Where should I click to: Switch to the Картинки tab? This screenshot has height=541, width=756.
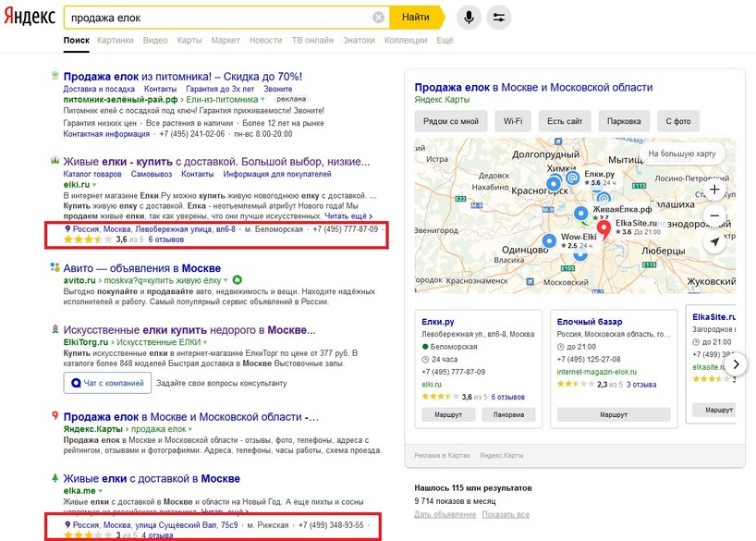pyautogui.click(x=116, y=41)
